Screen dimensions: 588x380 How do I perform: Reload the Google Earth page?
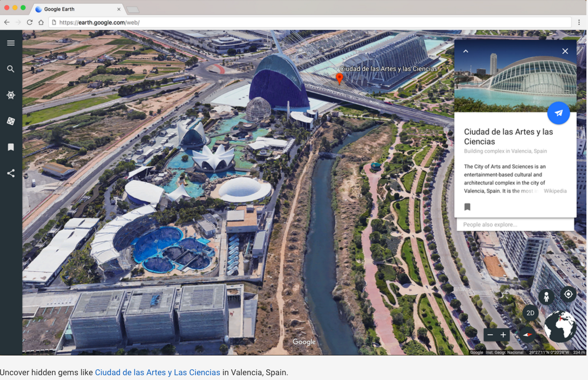pyautogui.click(x=30, y=22)
